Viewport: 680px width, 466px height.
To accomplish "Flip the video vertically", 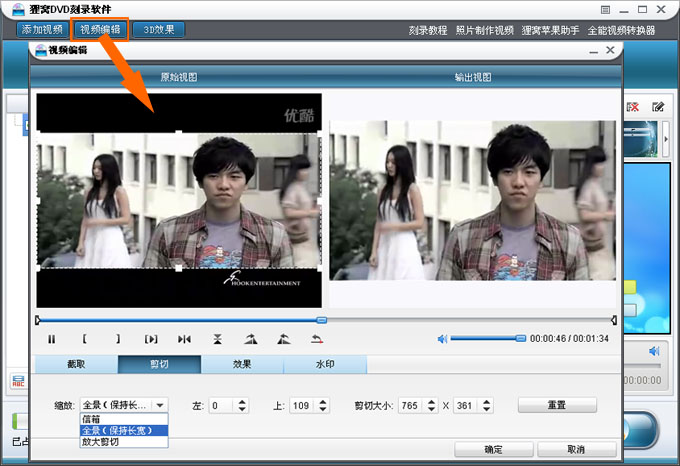I will tap(218, 339).
